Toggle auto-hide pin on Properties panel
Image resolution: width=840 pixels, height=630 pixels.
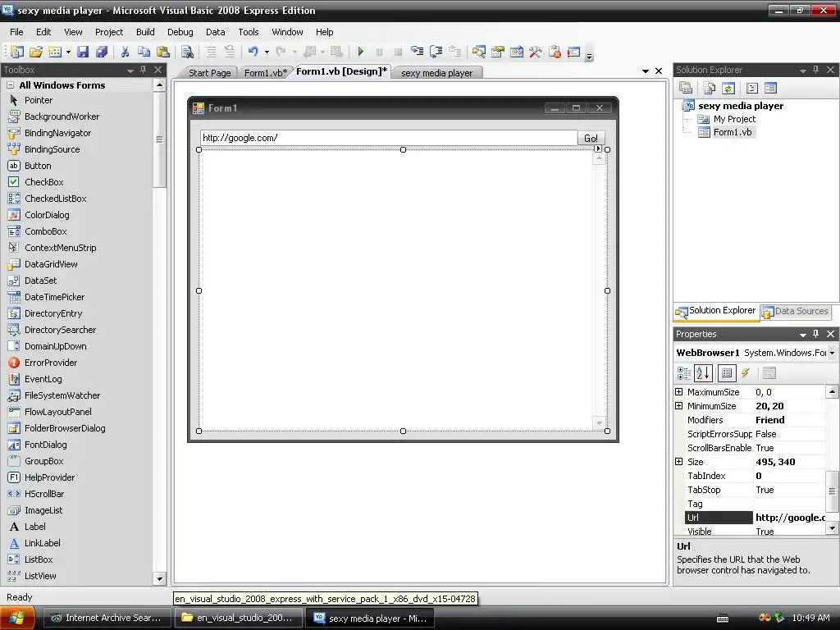(816, 334)
